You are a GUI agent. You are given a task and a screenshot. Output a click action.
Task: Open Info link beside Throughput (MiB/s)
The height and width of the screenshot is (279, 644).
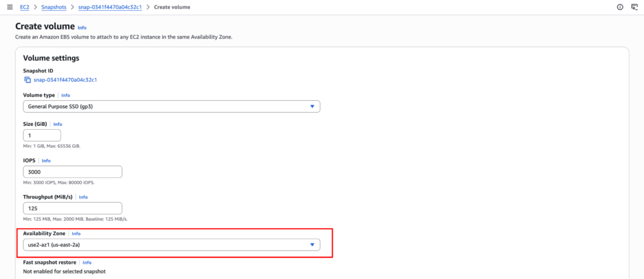coord(84,197)
